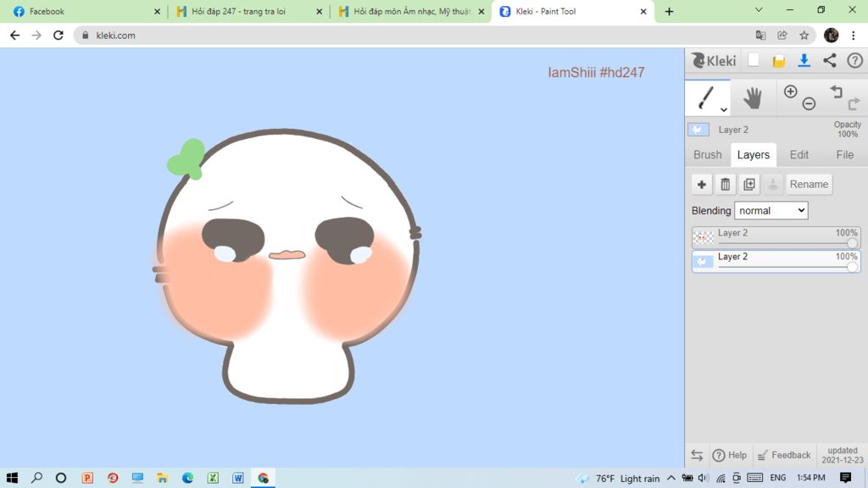
Task: Open Excel from the taskbar
Action: click(x=213, y=478)
